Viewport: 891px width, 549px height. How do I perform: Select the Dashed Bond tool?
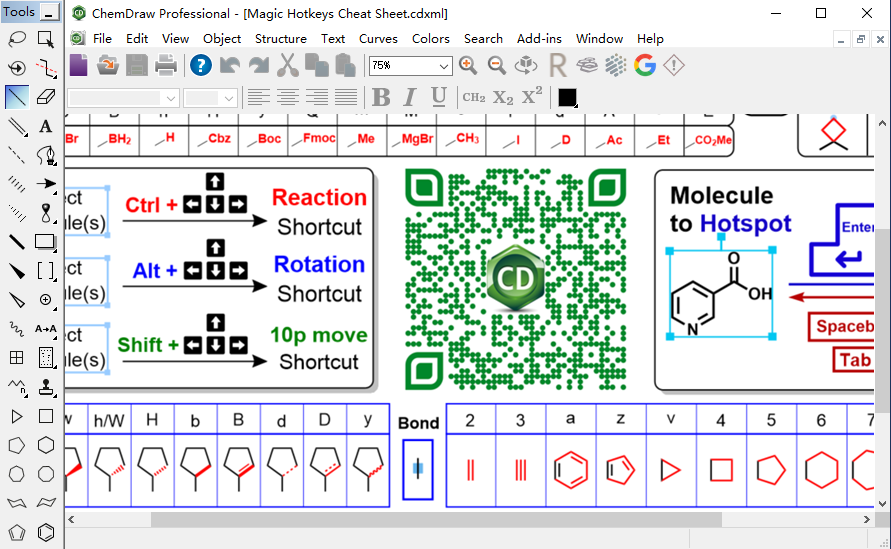tap(16, 155)
